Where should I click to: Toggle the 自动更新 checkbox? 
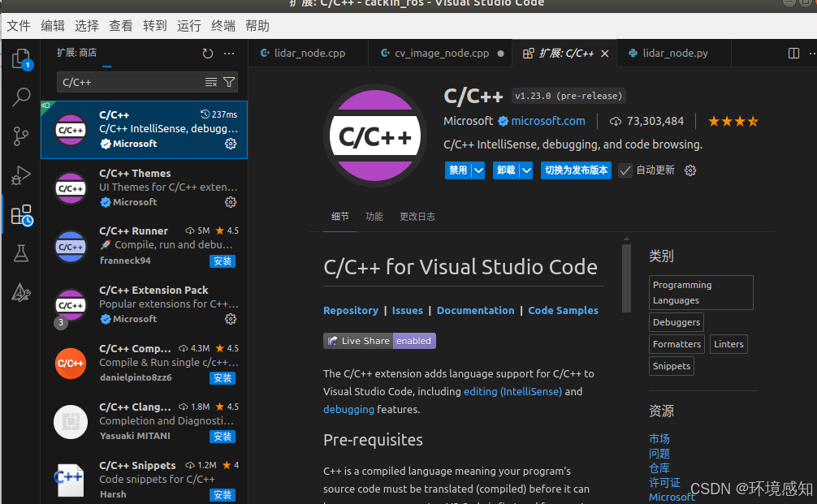[625, 170]
